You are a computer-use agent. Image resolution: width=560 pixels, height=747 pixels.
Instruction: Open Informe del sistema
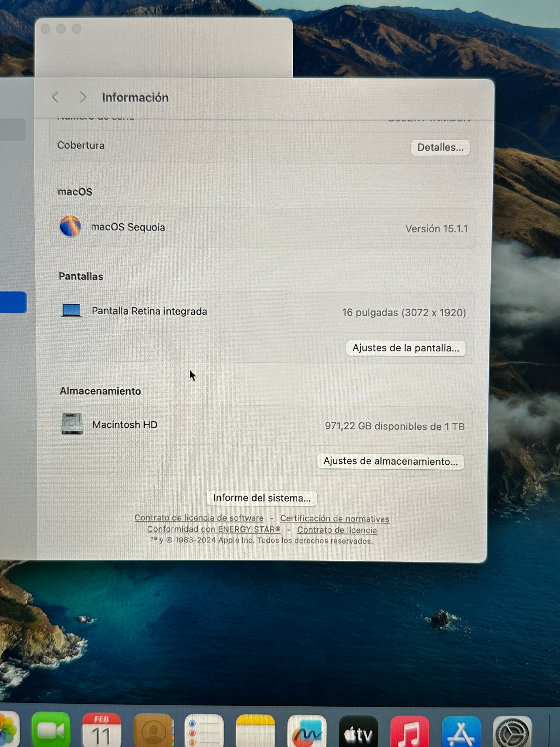pyautogui.click(x=262, y=498)
